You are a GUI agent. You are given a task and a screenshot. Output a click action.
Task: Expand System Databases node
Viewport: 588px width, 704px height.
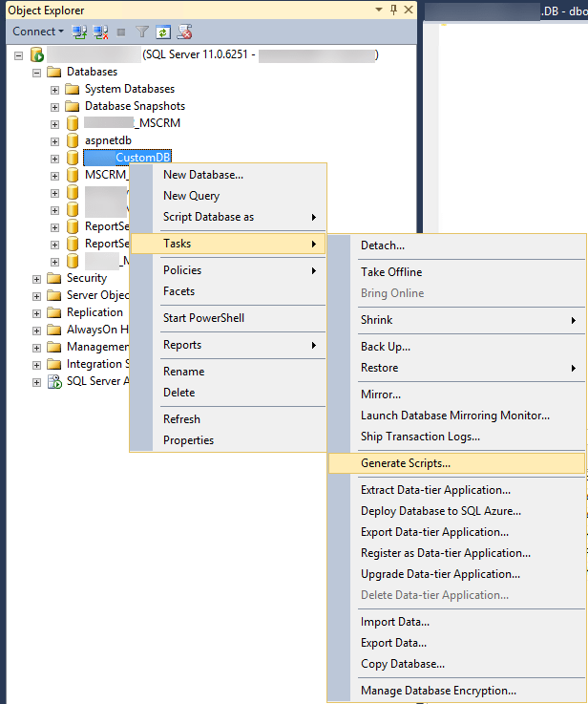pyautogui.click(x=54, y=90)
